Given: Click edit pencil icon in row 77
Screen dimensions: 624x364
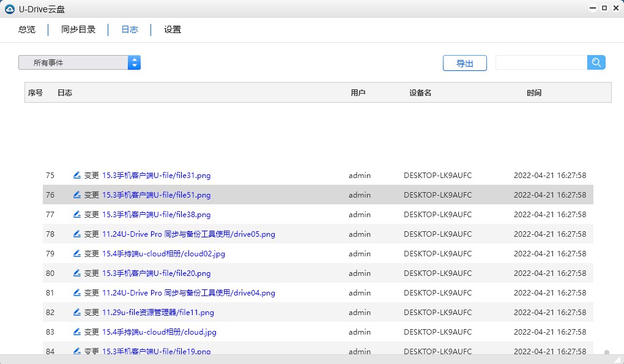Looking at the screenshot, I should pyautogui.click(x=76, y=214).
